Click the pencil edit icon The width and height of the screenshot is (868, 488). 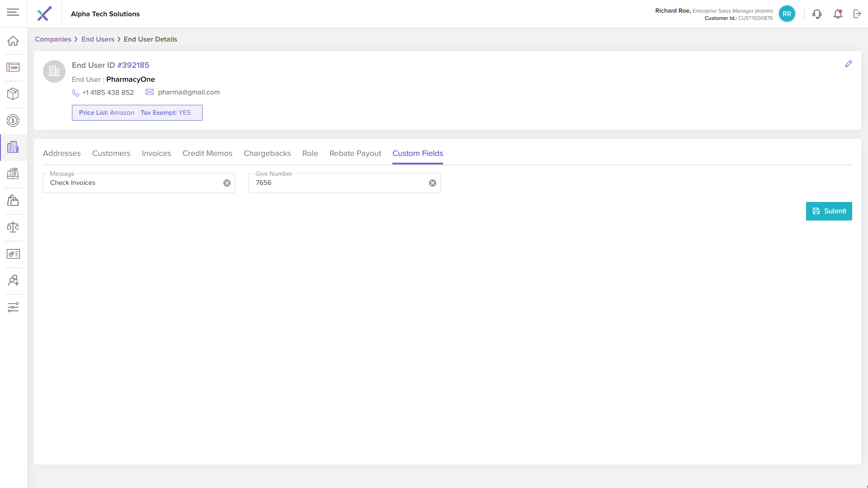[x=849, y=64]
